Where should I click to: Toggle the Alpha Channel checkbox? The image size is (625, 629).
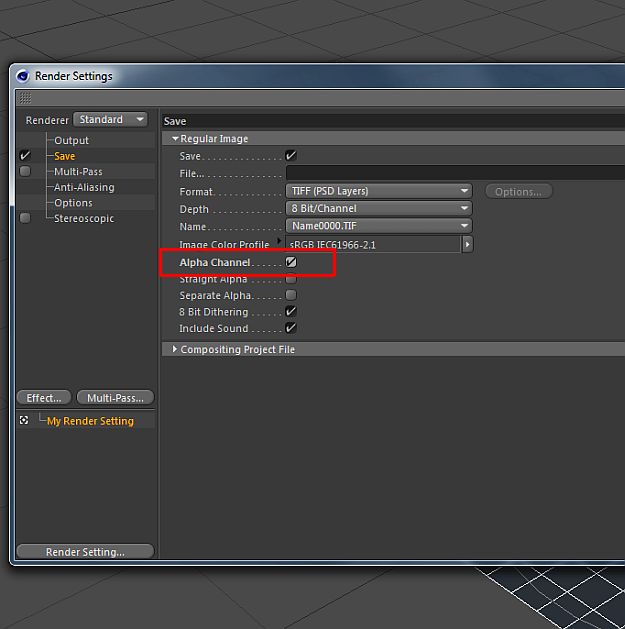pos(291,262)
